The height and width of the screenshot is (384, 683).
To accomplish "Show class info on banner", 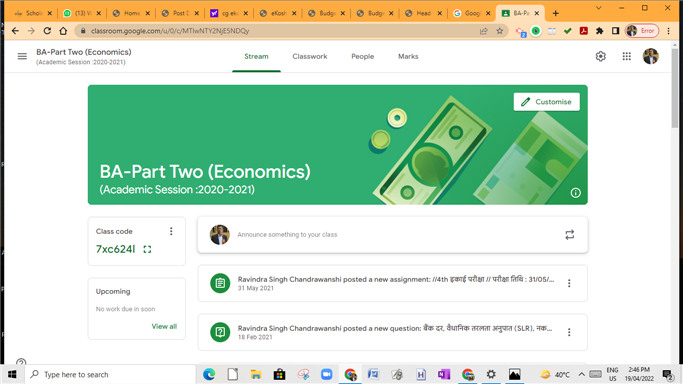I will [x=575, y=193].
